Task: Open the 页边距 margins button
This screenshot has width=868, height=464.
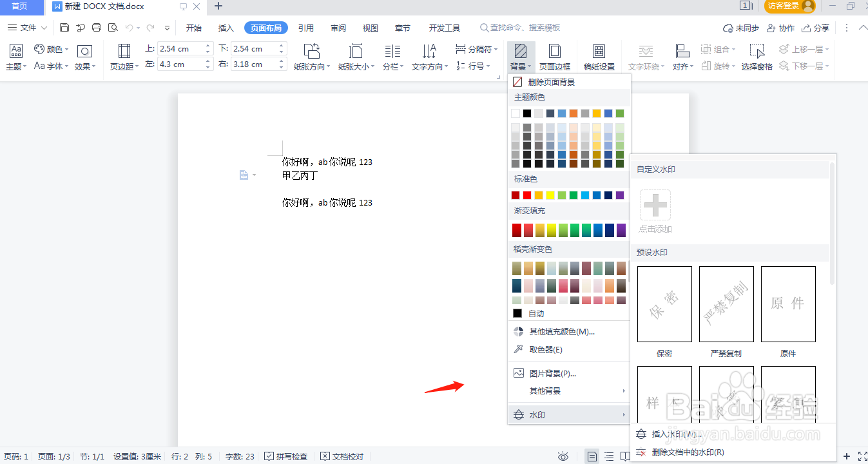Action: click(x=124, y=57)
